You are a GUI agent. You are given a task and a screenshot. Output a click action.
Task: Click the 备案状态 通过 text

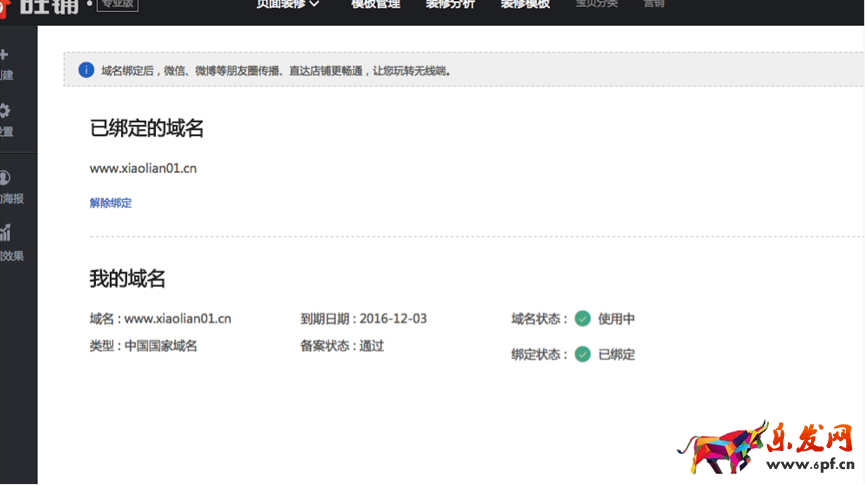coord(342,346)
